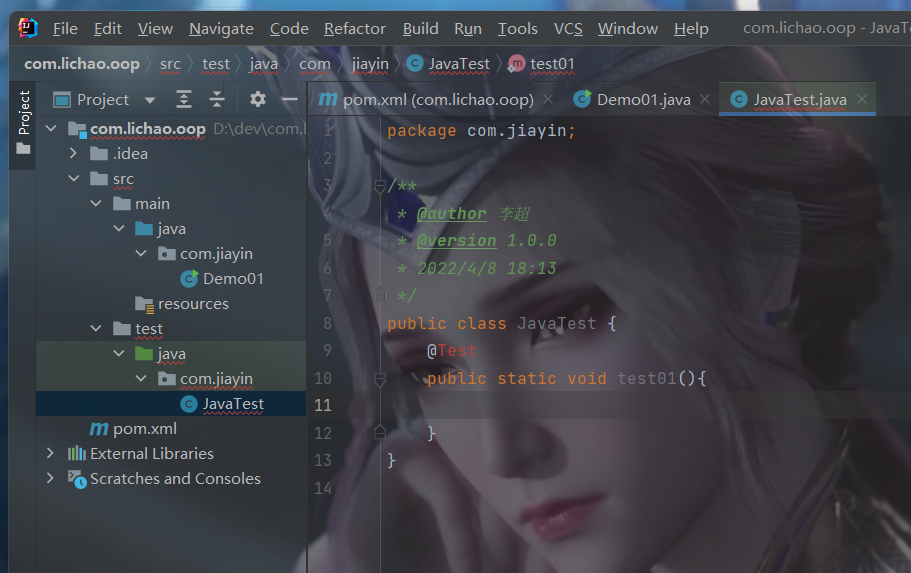911x573 pixels.
Task: Select the resources folder
Action: [171, 304]
